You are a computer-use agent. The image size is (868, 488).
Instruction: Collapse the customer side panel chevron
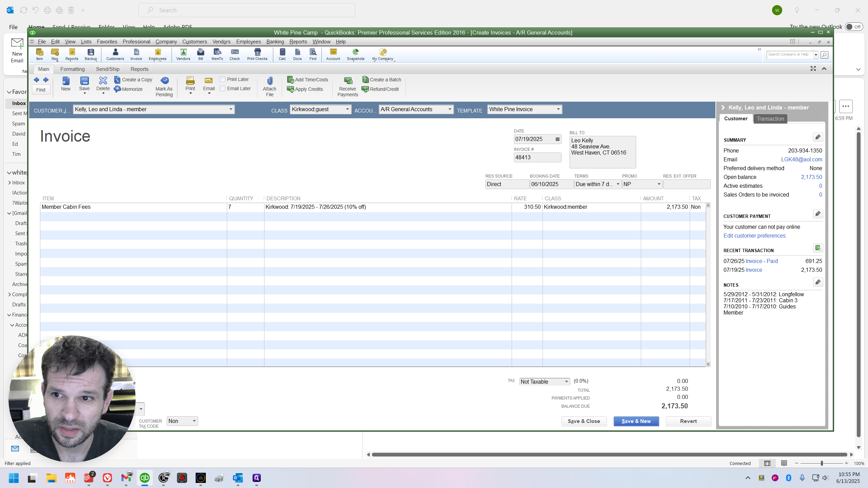(723, 107)
